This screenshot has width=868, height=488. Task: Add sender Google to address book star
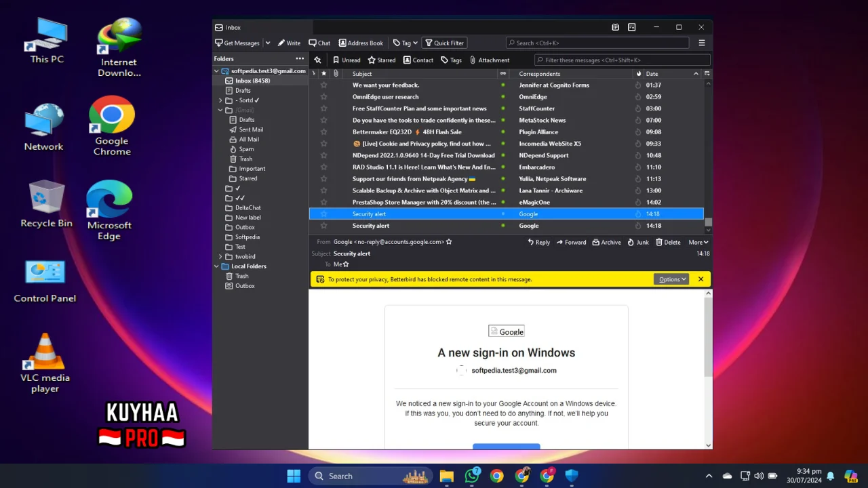click(x=449, y=242)
